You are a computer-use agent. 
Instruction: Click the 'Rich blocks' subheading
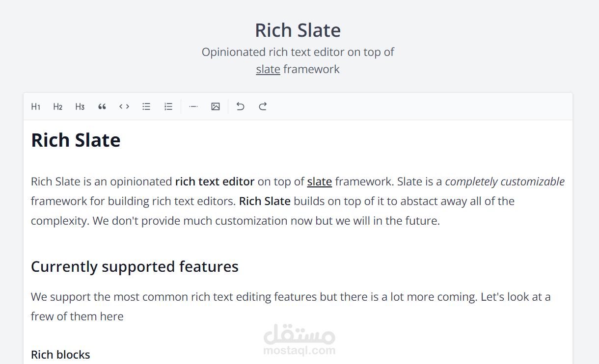(60, 355)
